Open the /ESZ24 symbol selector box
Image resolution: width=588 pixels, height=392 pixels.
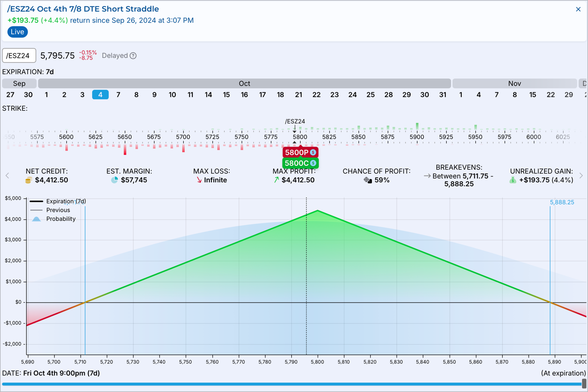[x=19, y=56]
